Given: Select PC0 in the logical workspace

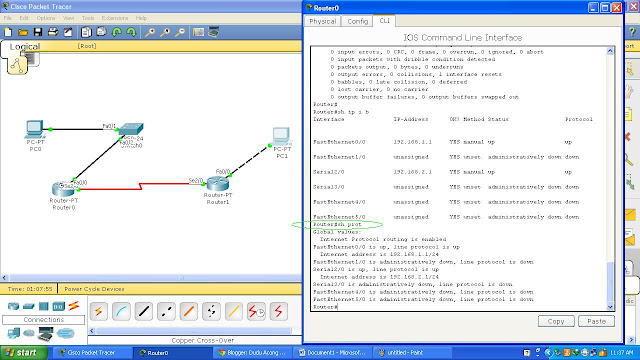Looking at the screenshot, I should (35, 129).
